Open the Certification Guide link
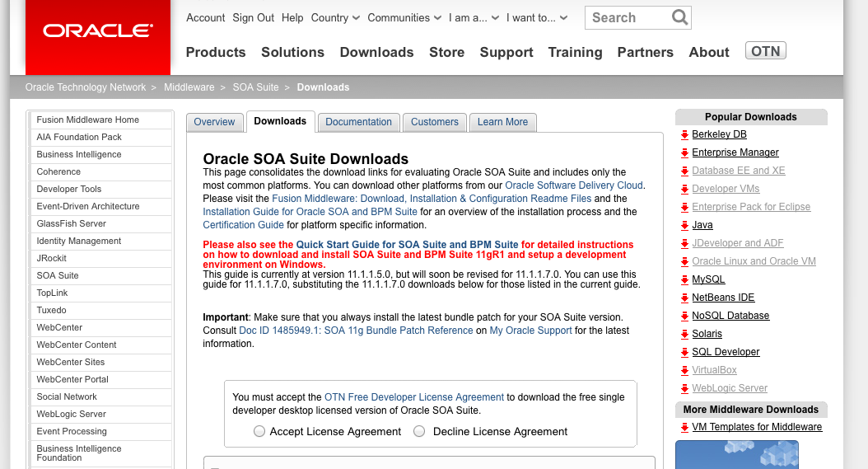This screenshot has width=868, height=469. click(x=243, y=225)
